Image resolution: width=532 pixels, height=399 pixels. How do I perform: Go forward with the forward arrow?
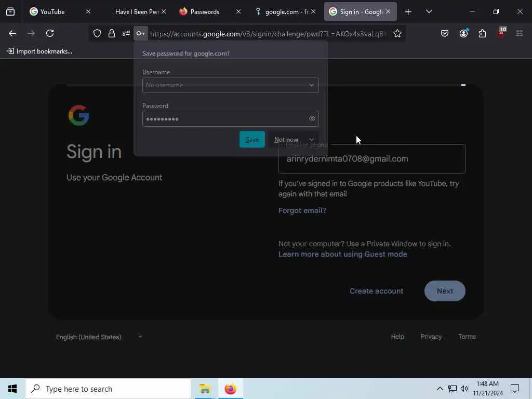coord(31,33)
